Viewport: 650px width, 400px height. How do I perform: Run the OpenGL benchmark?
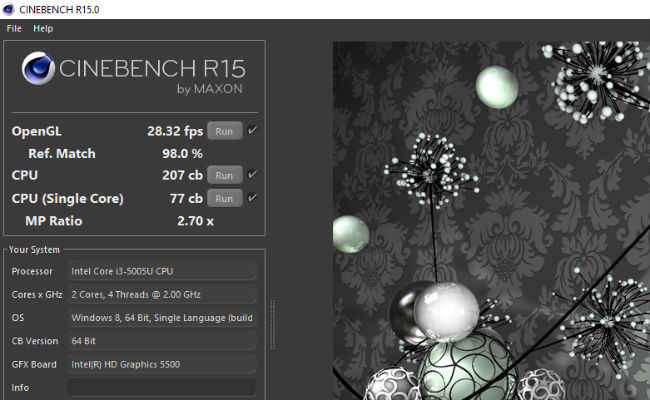(x=225, y=131)
